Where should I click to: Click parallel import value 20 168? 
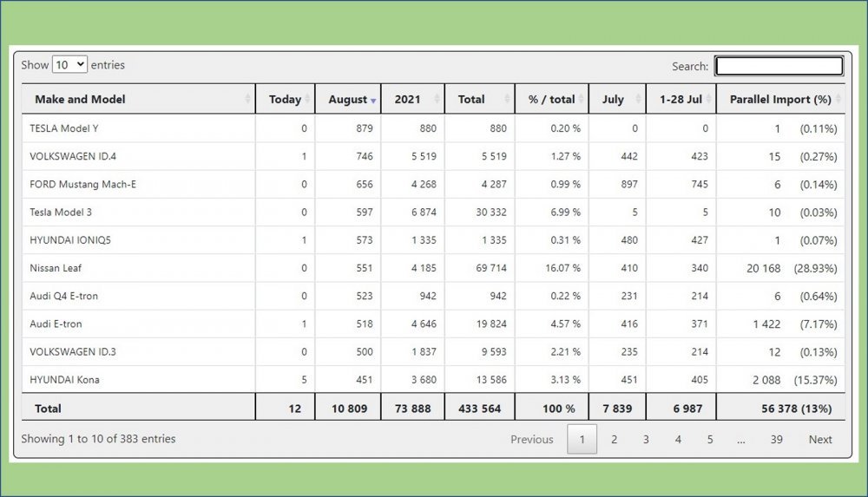[763, 268]
